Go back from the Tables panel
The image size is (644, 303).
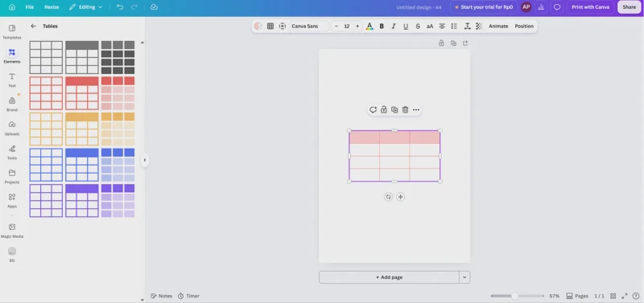coord(33,27)
